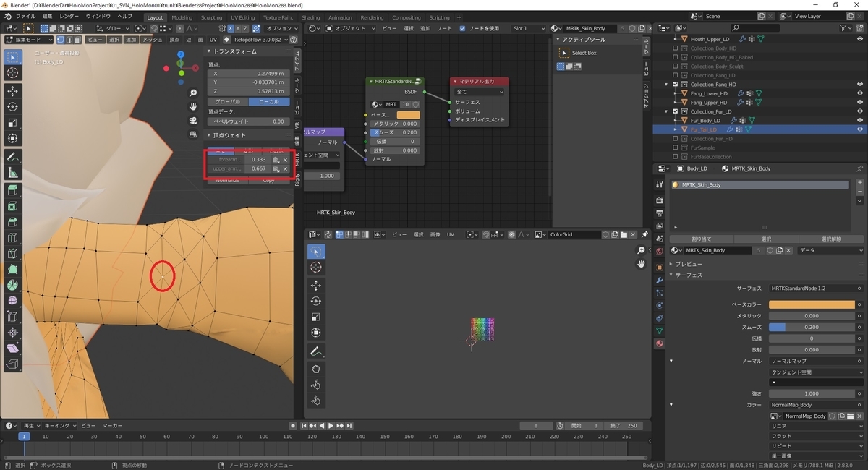Toggle the Use Nodes checkbox
Image resolution: width=868 pixels, height=470 pixels.
tap(463, 28)
